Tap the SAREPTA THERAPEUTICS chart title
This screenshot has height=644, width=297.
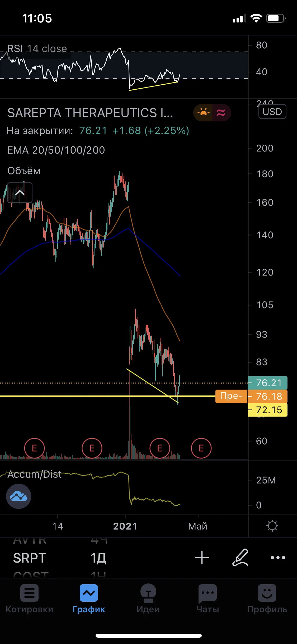[x=90, y=113]
